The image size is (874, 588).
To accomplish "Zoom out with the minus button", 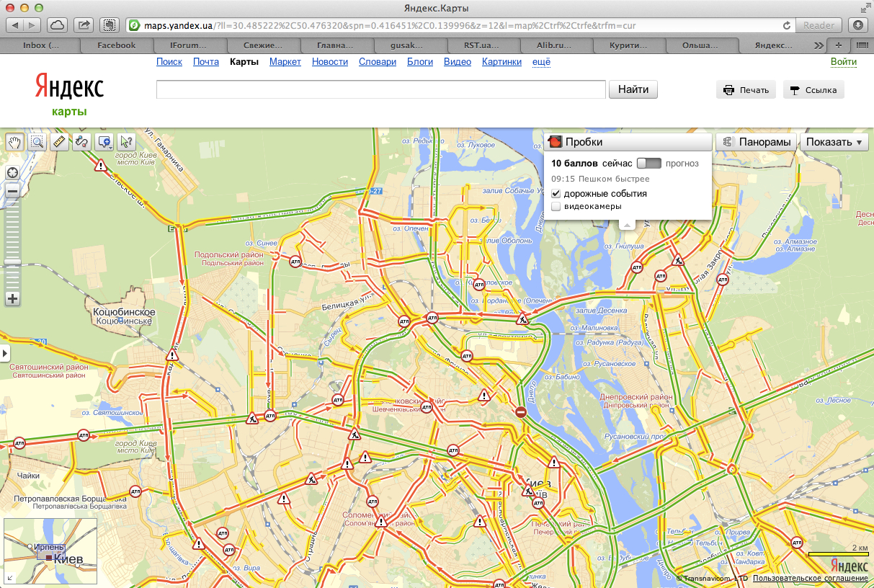I will click(x=12, y=191).
